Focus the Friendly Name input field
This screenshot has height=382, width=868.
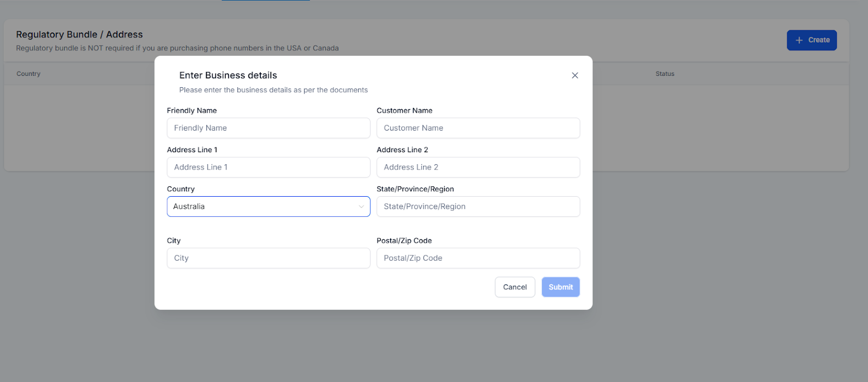point(269,128)
